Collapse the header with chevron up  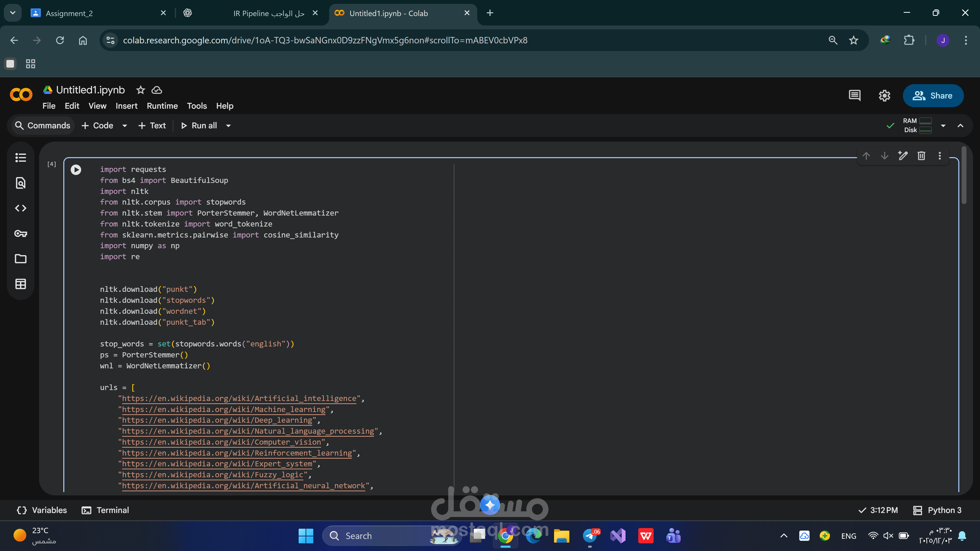[x=960, y=126]
